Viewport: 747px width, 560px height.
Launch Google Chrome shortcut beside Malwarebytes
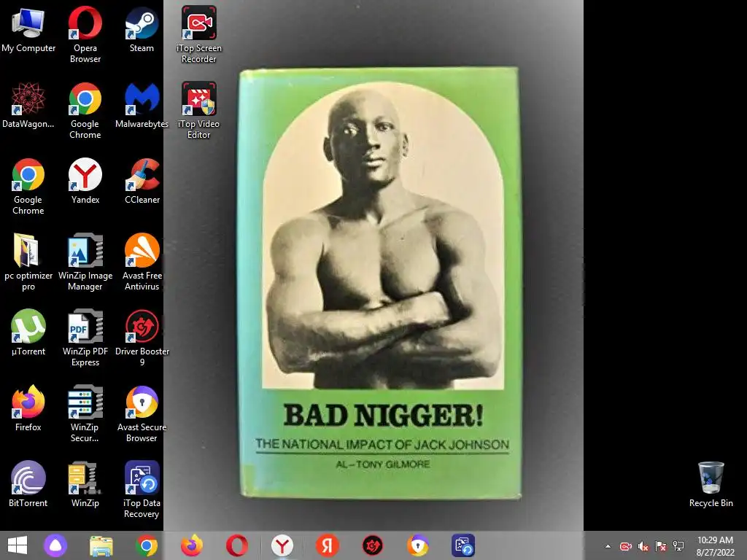pyautogui.click(x=85, y=111)
